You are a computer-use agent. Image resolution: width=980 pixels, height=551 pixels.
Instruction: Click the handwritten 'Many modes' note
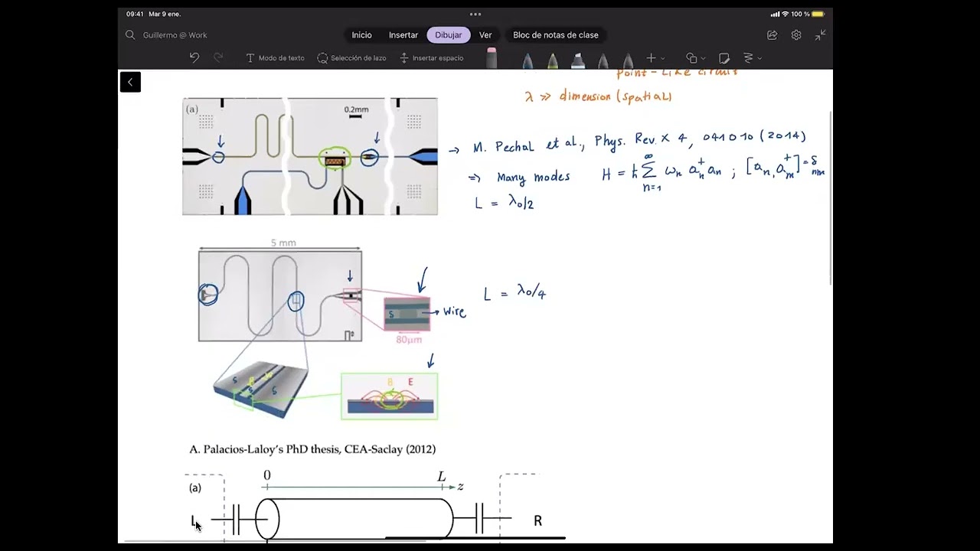point(533,177)
